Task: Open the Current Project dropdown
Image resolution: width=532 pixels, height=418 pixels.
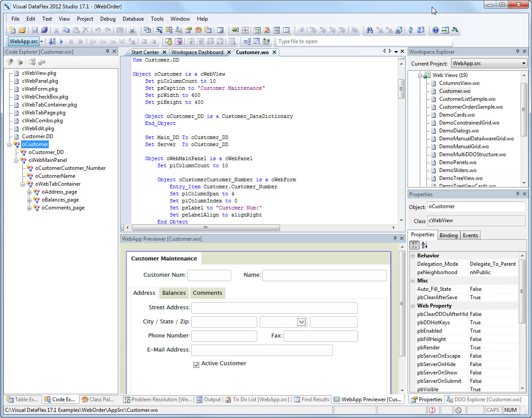Action: [523, 63]
